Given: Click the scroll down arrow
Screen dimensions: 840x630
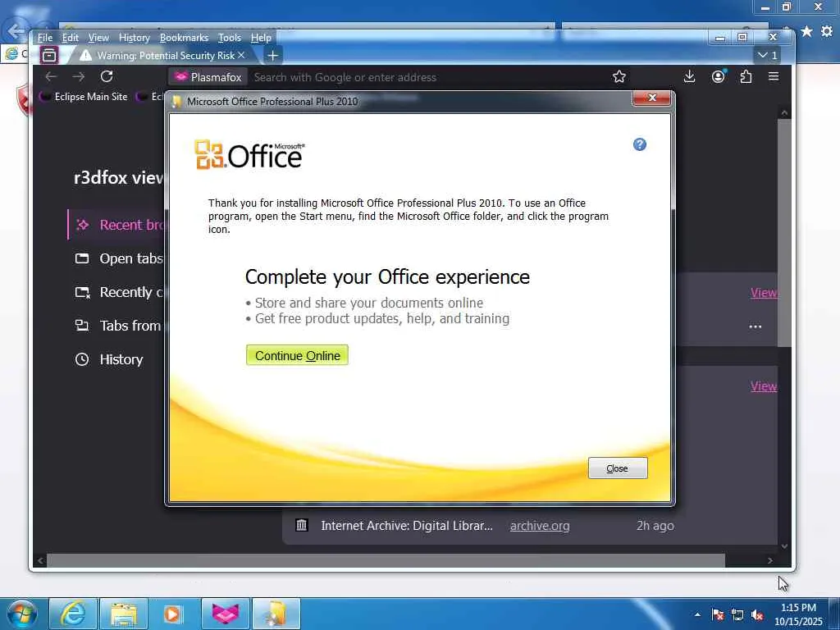Looking at the screenshot, I should point(784,546).
